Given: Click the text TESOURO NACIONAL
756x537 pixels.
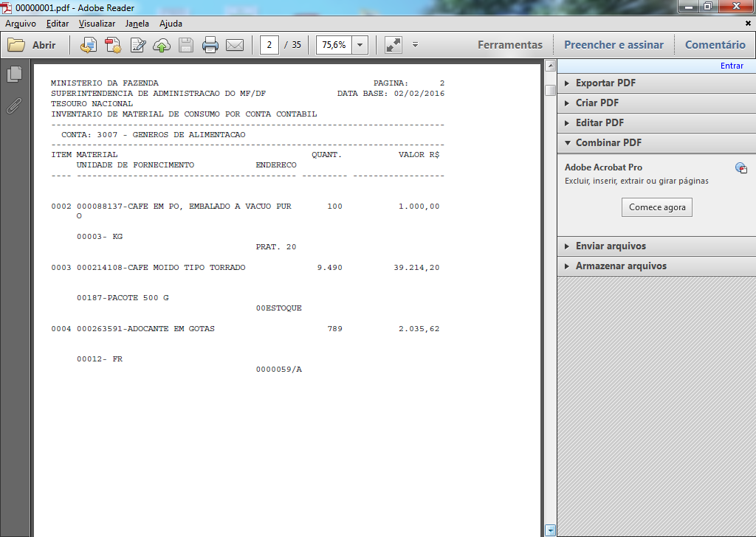Looking at the screenshot, I should pos(92,104).
